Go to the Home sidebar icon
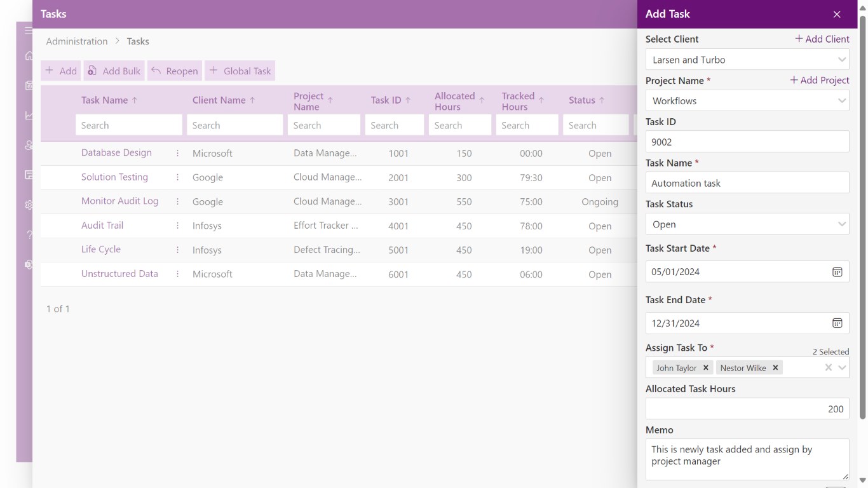 click(x=29, y=56)
